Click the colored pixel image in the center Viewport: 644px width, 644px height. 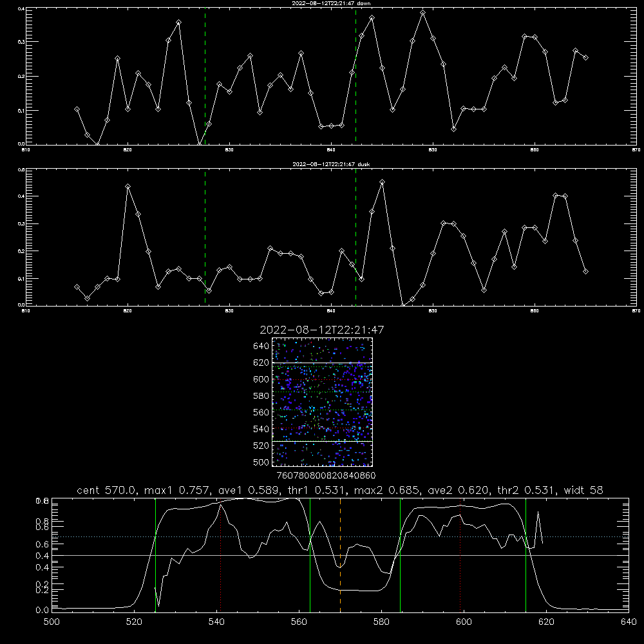point(323,402)
